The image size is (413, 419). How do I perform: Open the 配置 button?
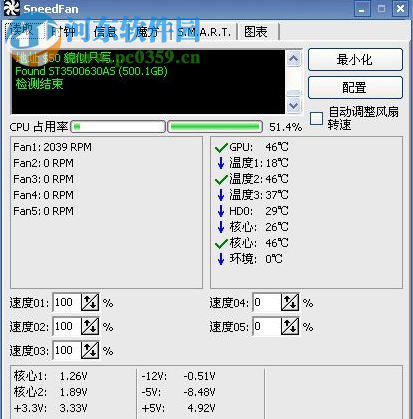pyautogui.click(x=355, y=88)
